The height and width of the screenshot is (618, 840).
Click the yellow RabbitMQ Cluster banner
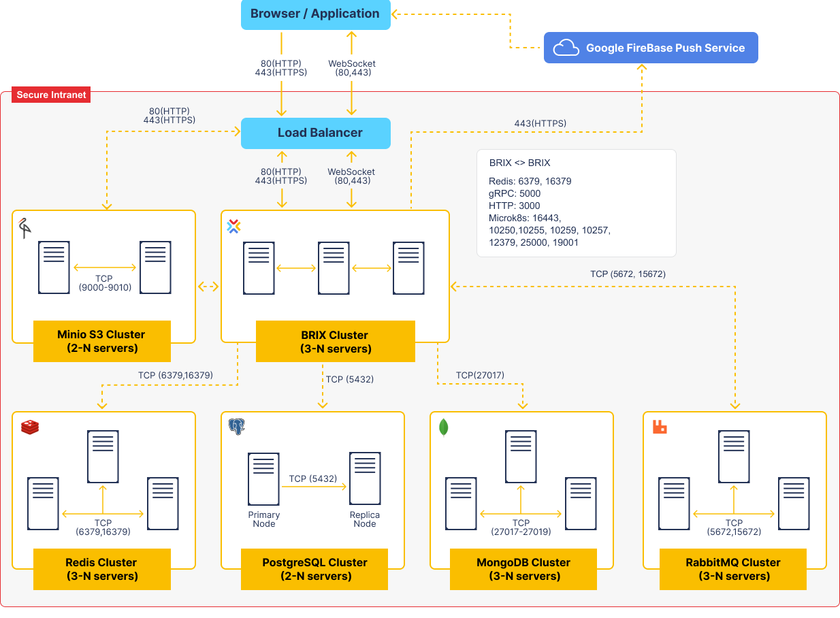tap(732, 570)
